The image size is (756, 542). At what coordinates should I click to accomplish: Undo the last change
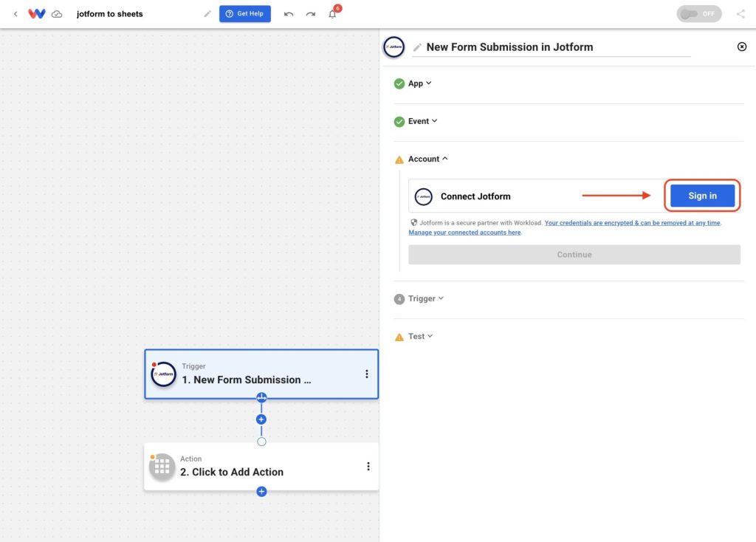pyautogui.click(x=289, y=14)
